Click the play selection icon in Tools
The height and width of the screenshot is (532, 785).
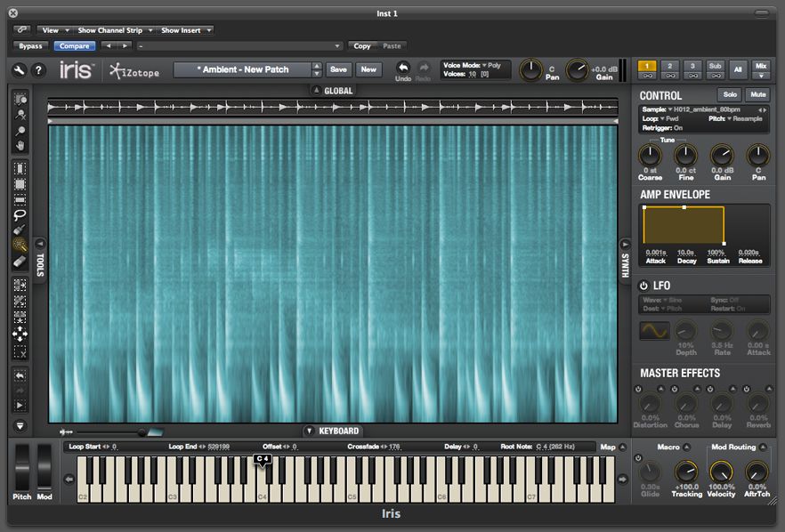pos(20,406)
